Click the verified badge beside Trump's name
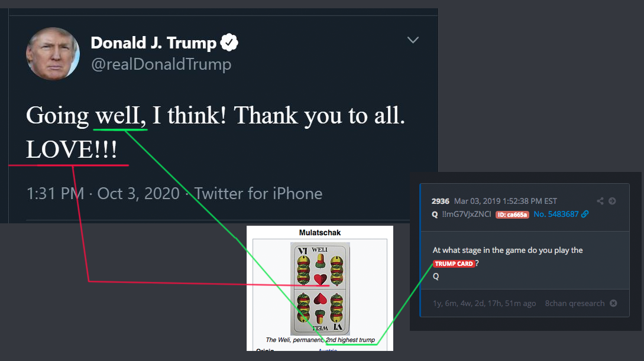The image size is (644, 361). [x=229, y=43]
